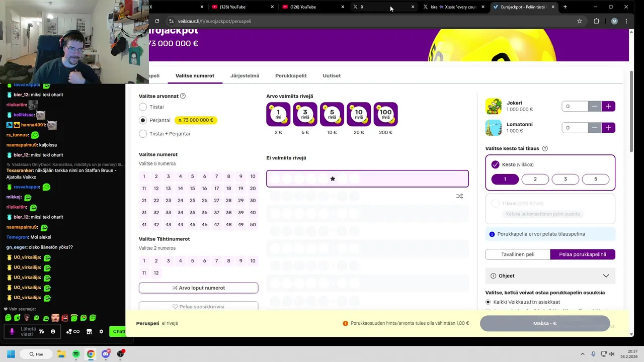
Task: Set duration to 5 weeks
Action: pyautogui.click(x=595, y=179)
